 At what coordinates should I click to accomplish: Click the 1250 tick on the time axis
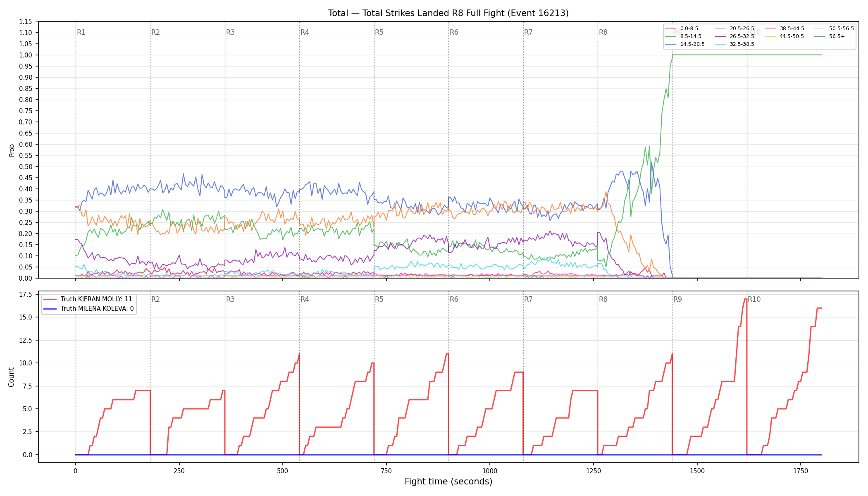pos(594,471)
